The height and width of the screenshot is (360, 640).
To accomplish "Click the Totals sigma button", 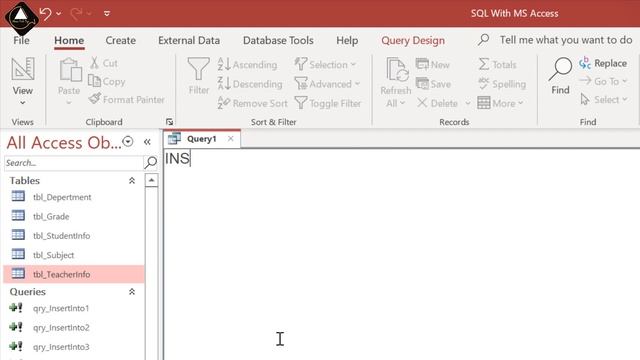I will 497,64.
